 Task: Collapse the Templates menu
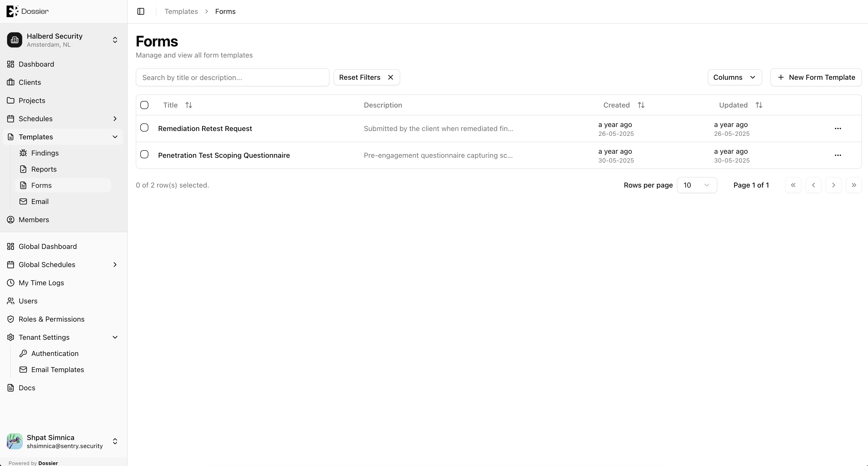[x=63, y=137]
